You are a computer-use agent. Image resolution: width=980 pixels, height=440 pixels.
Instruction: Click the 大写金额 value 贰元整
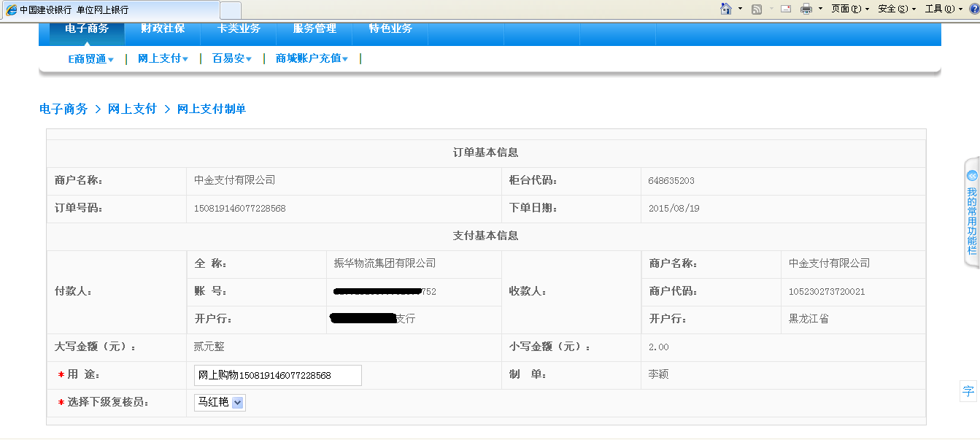point(209,347)
